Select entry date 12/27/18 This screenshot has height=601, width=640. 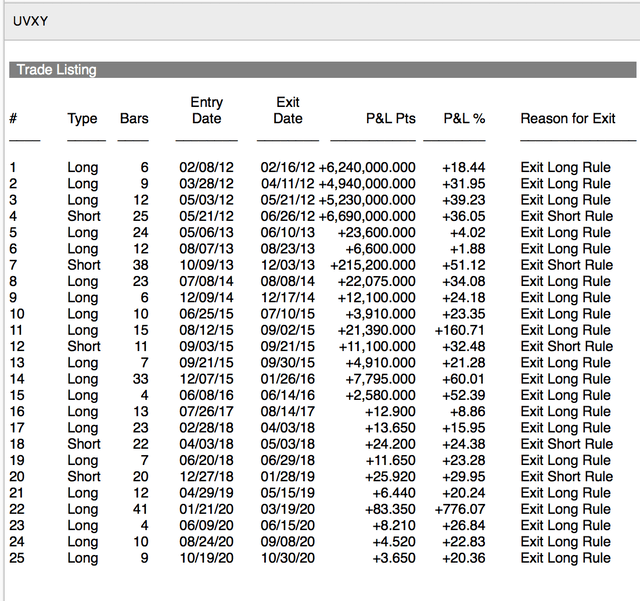coord(207,476)
